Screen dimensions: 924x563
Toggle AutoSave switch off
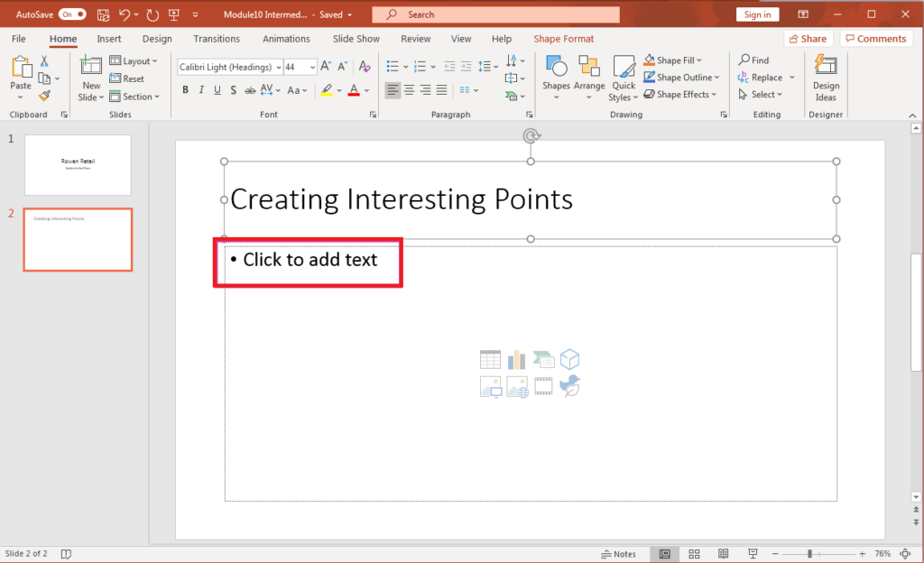coord(72,14)
